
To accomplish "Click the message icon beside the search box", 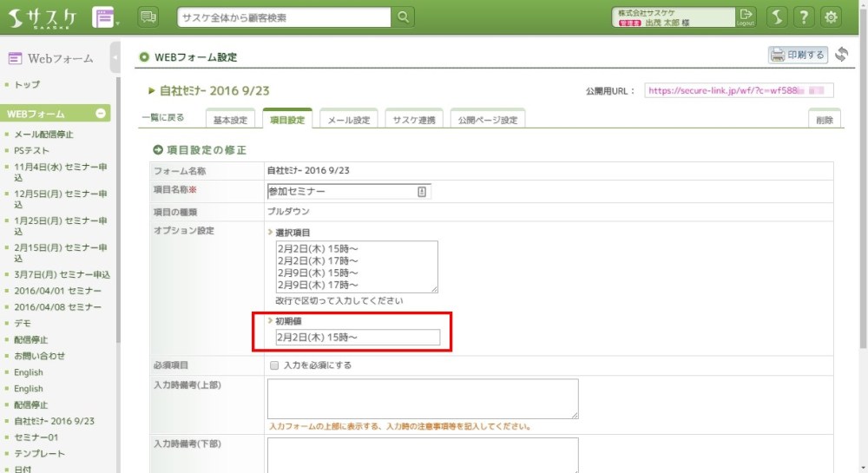I will (148, 17).
